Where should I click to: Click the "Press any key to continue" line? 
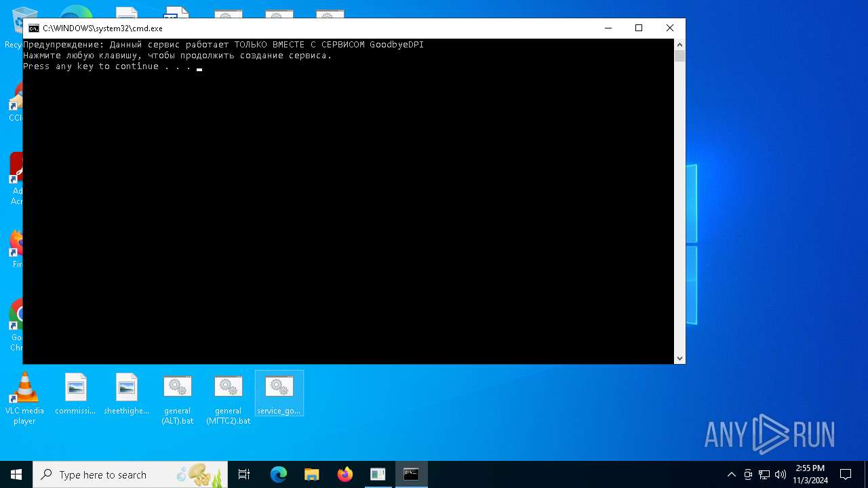pos(107,66)
